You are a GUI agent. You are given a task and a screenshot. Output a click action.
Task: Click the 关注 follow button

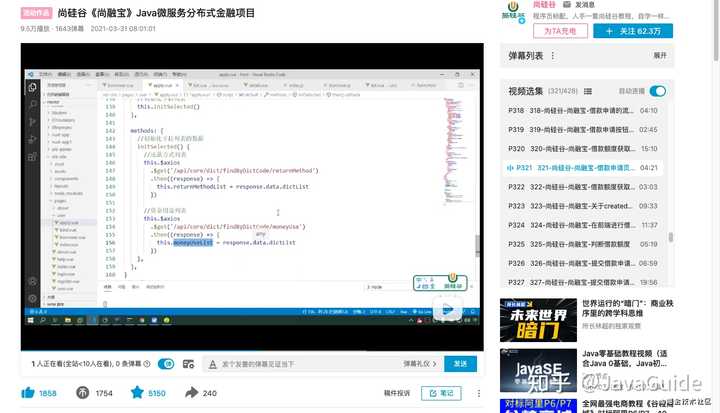[x=633, y=31]
